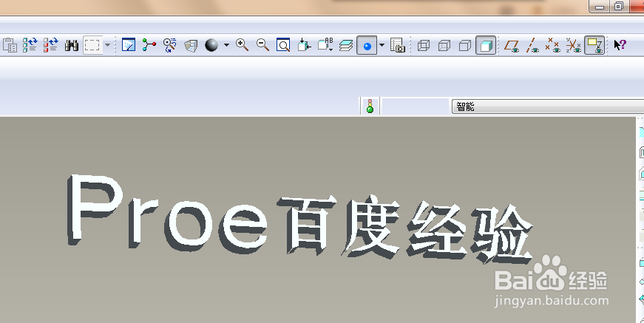The width and height of the screenshot is (644, 323).
Task: Toggle datum points visibility
Action: pos(553,45)
